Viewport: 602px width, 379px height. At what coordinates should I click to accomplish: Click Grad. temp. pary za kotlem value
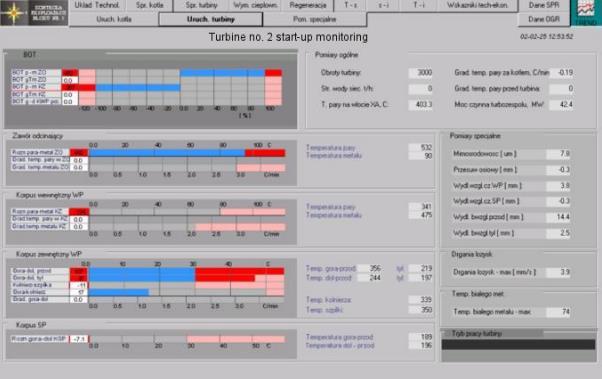coord(561,73)
